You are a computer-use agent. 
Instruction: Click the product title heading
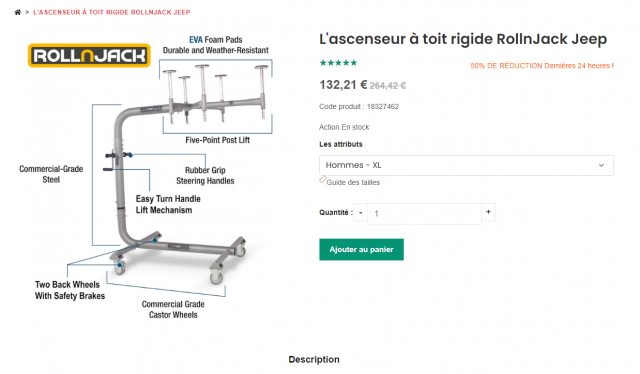click(x=463, y=39)
